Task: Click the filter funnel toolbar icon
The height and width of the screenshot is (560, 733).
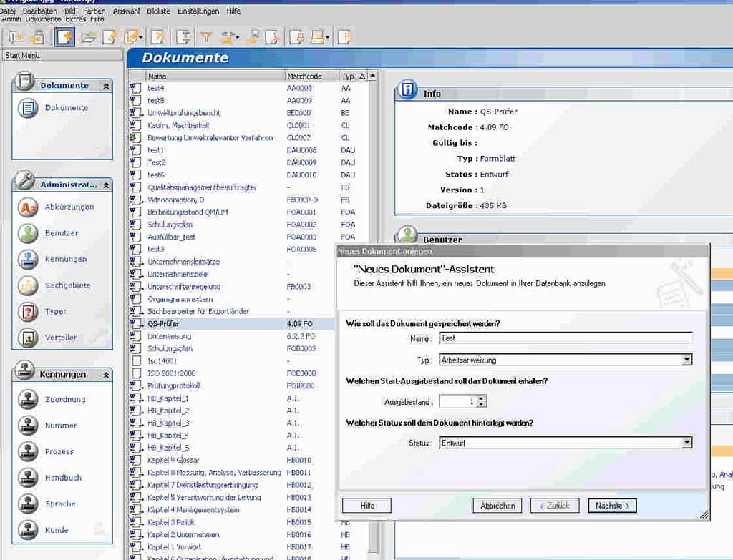Action: [x=206, y=37]
